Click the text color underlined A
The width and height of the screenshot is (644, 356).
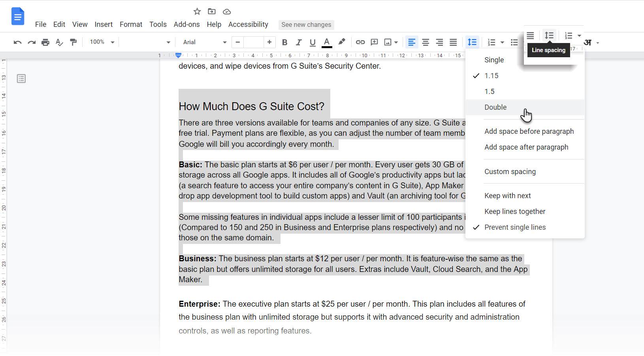coord(327,42)
